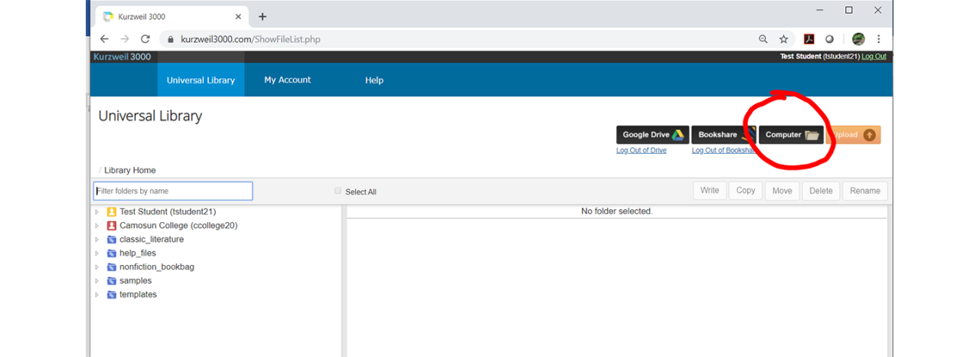Expand the classic_literature folder arrow
Viewport: 980px width, 357px height.
(97, 240)
